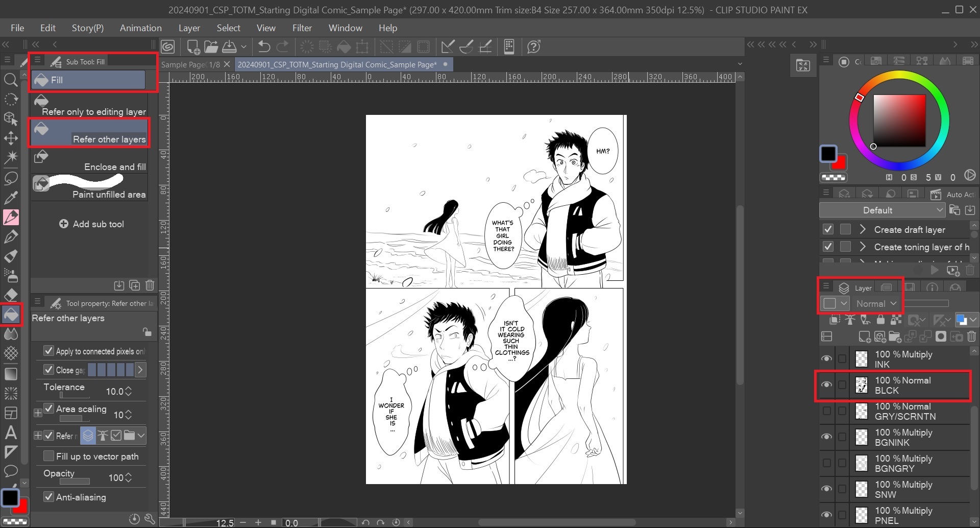Uncheck the Anti-aliasing checkbox
Image resolution: width=980 pixels, height=528 pixels.
tap(49, 497)
